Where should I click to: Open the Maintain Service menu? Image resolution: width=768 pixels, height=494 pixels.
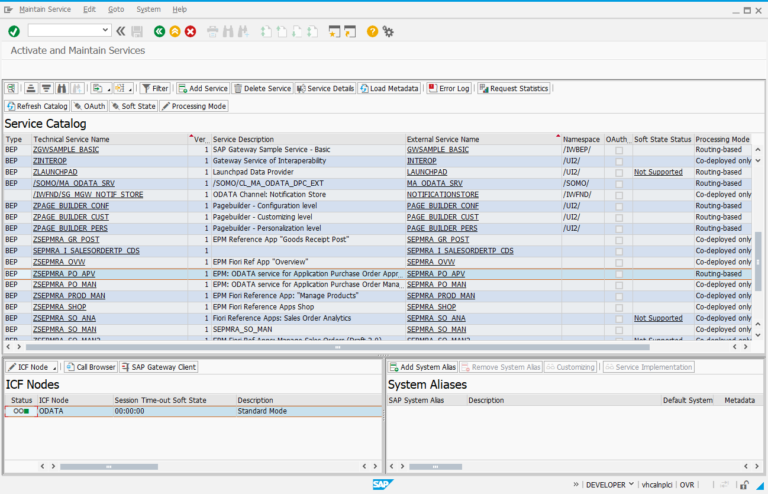point(44,9)
